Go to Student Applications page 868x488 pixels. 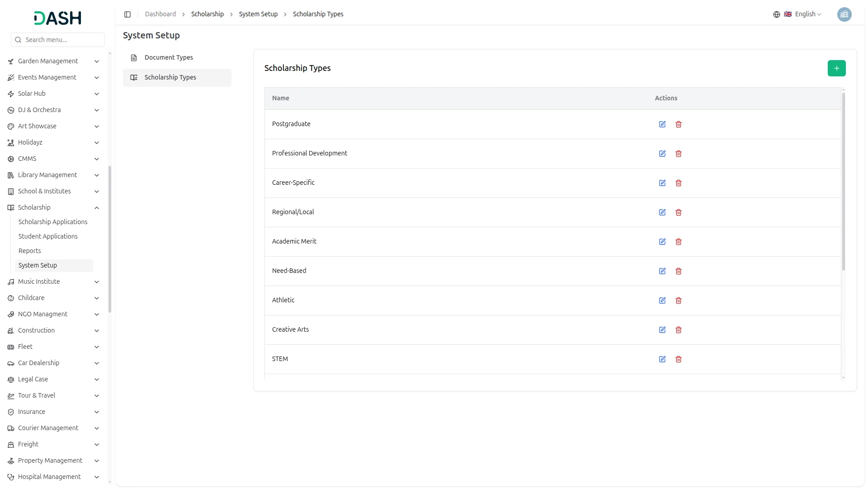pos(48,236)
